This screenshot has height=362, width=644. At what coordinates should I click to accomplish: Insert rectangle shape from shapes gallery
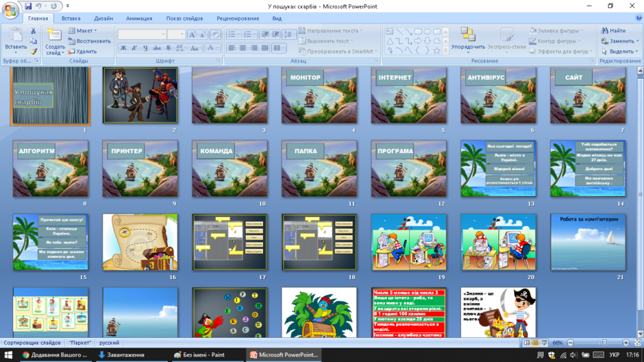click(x=418, y=32)
